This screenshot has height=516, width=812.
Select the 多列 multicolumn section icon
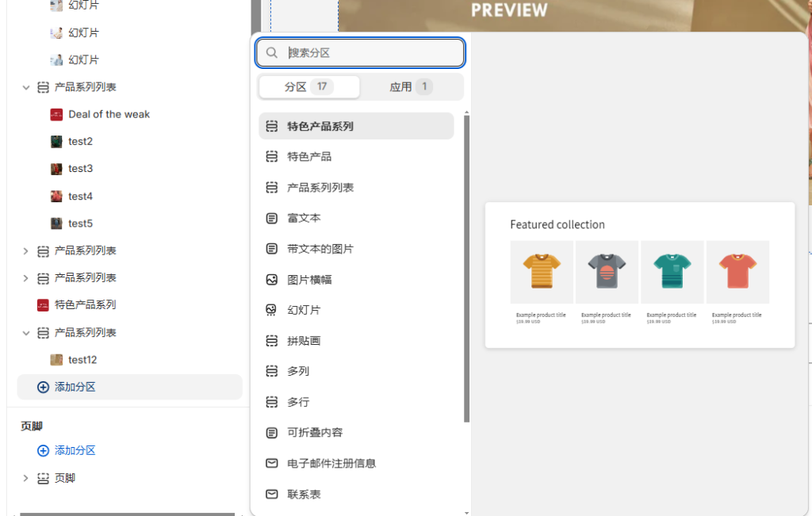270,371
